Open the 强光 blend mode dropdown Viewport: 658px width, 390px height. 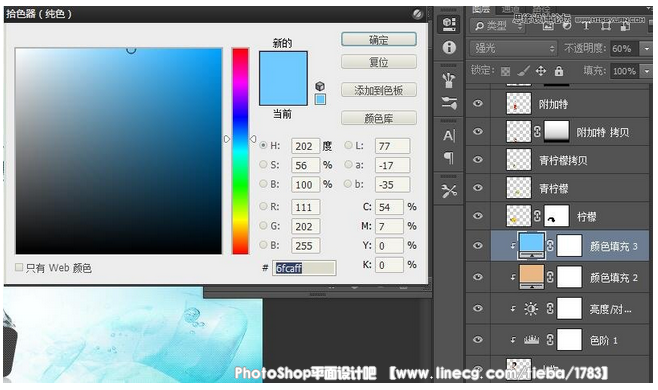point(513,49)
